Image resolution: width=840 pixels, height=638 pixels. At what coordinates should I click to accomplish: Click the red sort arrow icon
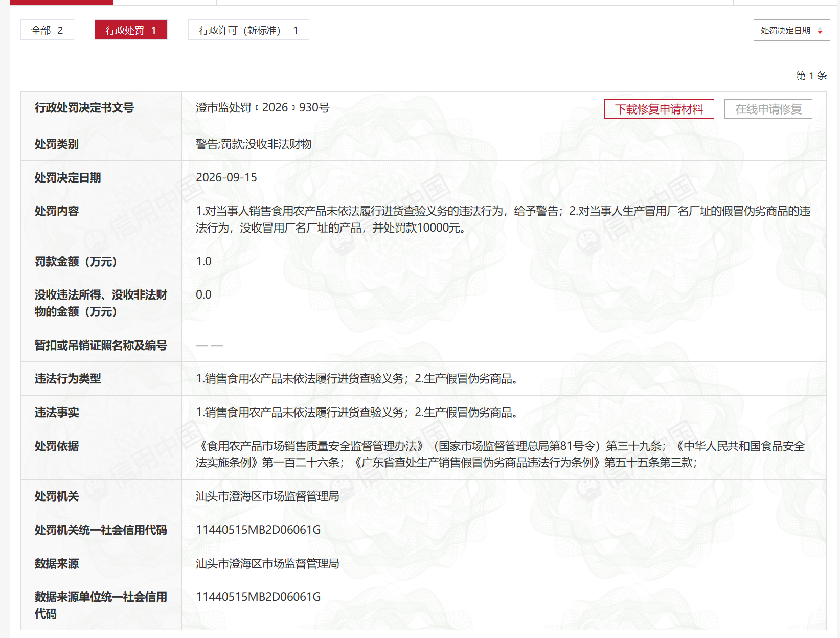820,31
